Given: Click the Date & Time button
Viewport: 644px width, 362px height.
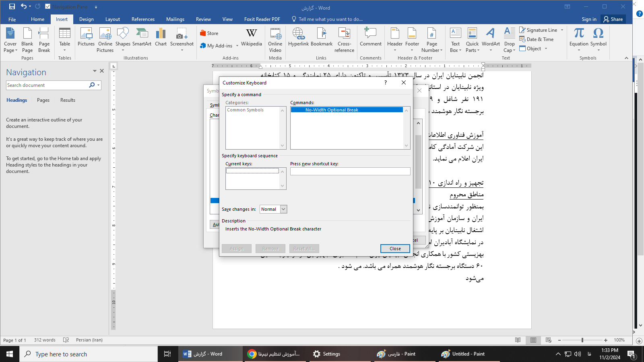Looking at the screenshot, I should click(x=536, y=39).
